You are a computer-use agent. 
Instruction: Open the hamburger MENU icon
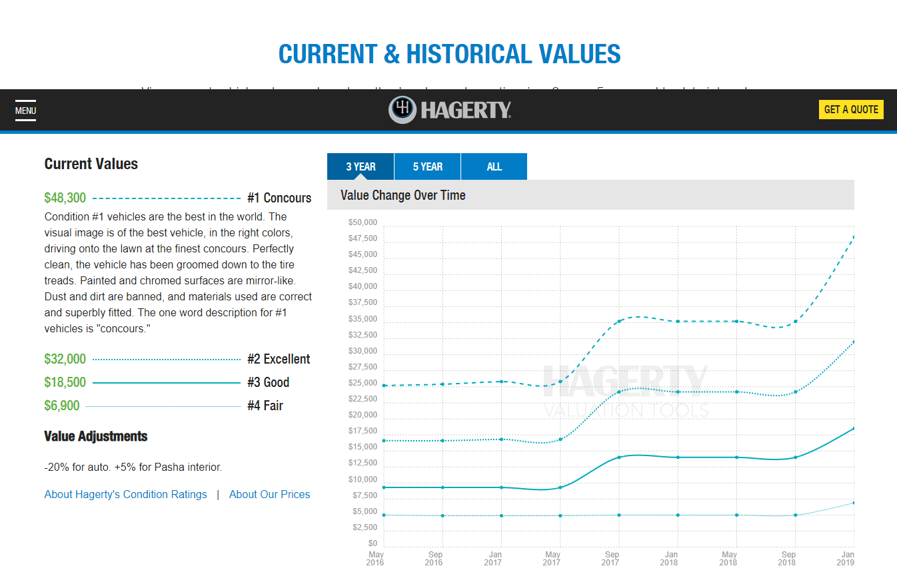click(25, 110)
